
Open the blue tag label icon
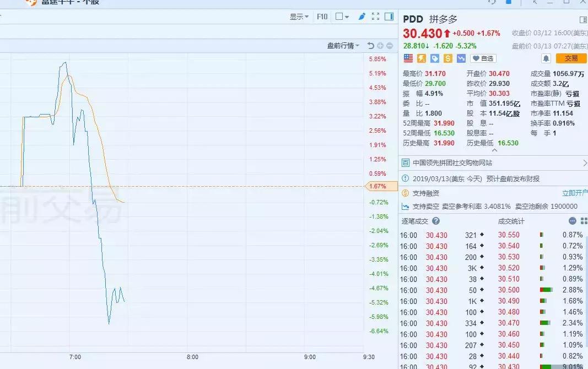point(434,58)
